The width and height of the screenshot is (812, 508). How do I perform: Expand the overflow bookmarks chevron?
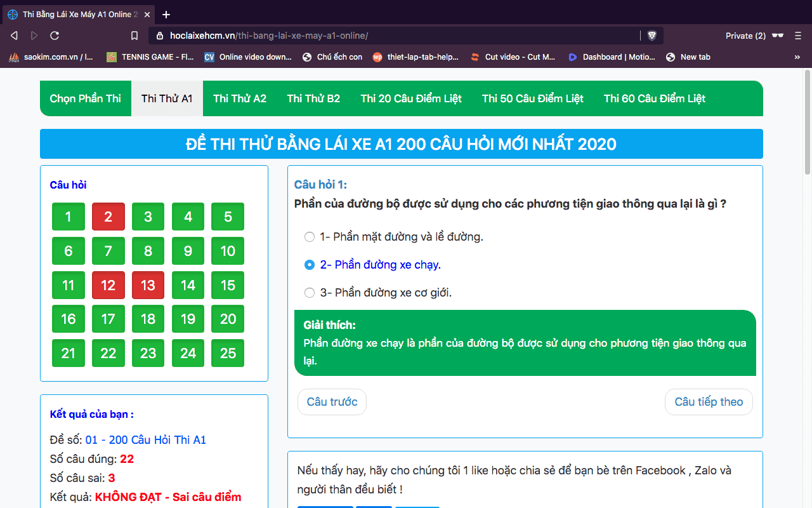[x=797, y=57]
